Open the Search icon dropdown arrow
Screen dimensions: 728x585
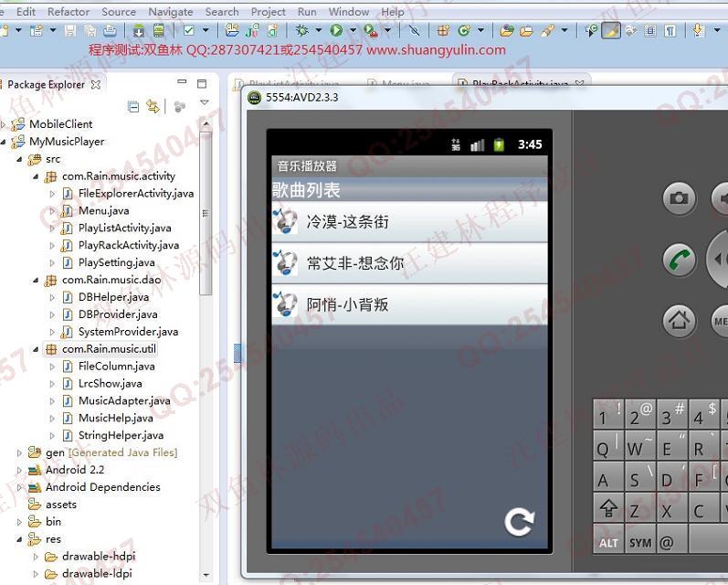564,31
